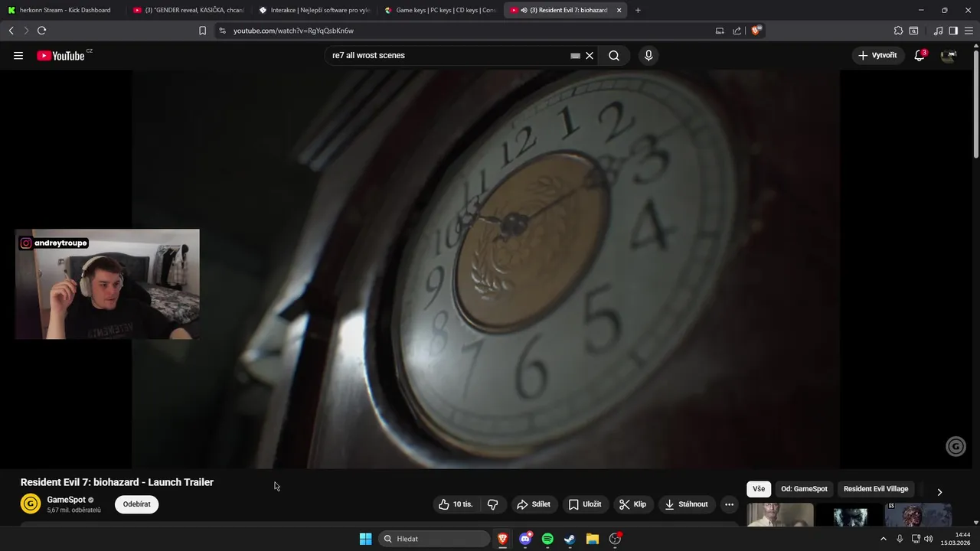980x551 pixels.
Task: Click the GameSpot watermark on video
Action: point(955,446)
